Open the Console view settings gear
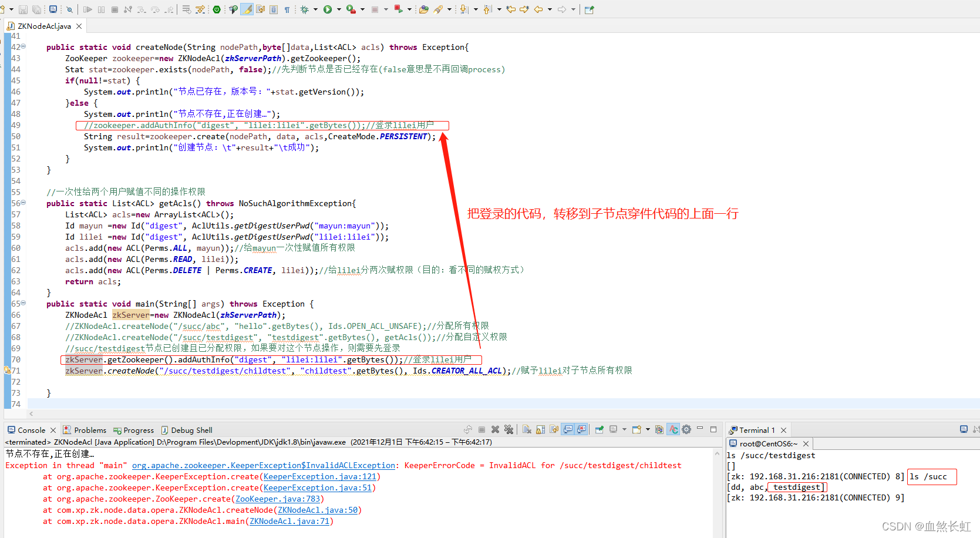Screen dimensions: 980x538 (x=686, y=430)
